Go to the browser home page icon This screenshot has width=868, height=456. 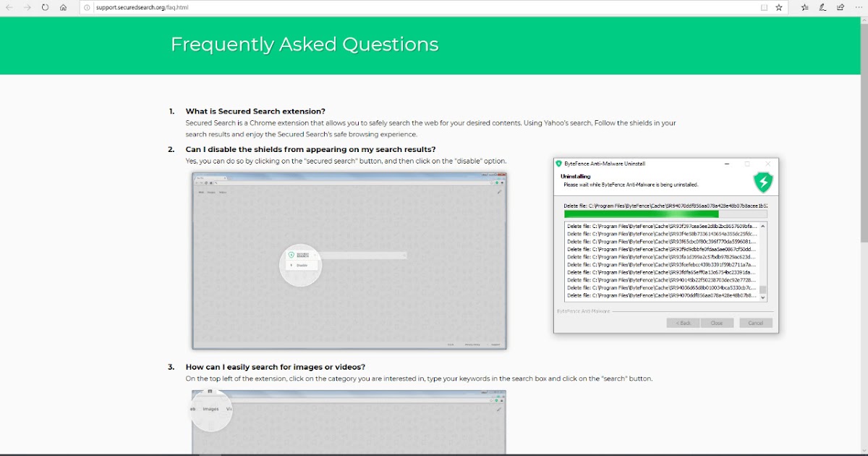63,7
